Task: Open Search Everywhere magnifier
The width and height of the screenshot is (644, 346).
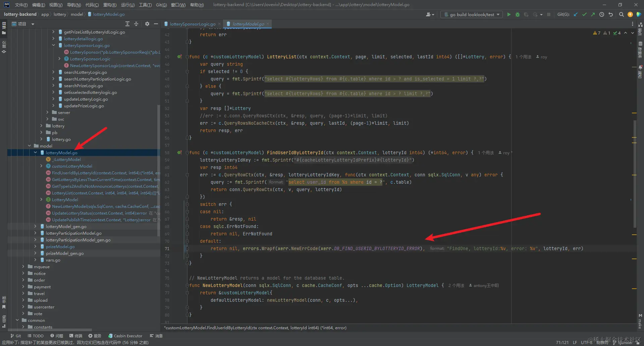Action: click(x=622, y=14)
